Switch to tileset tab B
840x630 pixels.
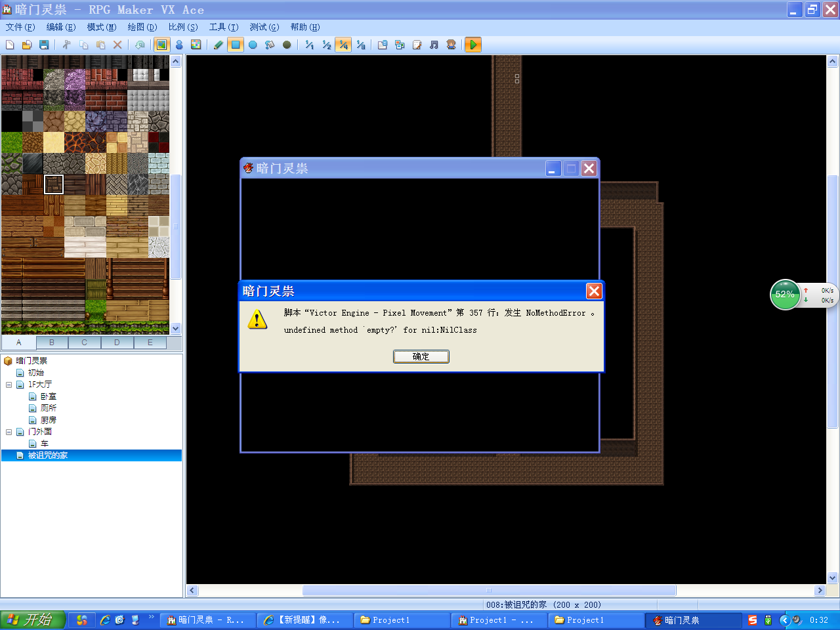52,343
